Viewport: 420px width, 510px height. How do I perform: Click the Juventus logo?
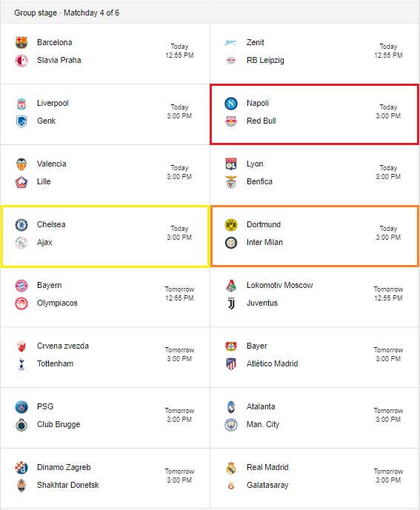tap(231, 303)
